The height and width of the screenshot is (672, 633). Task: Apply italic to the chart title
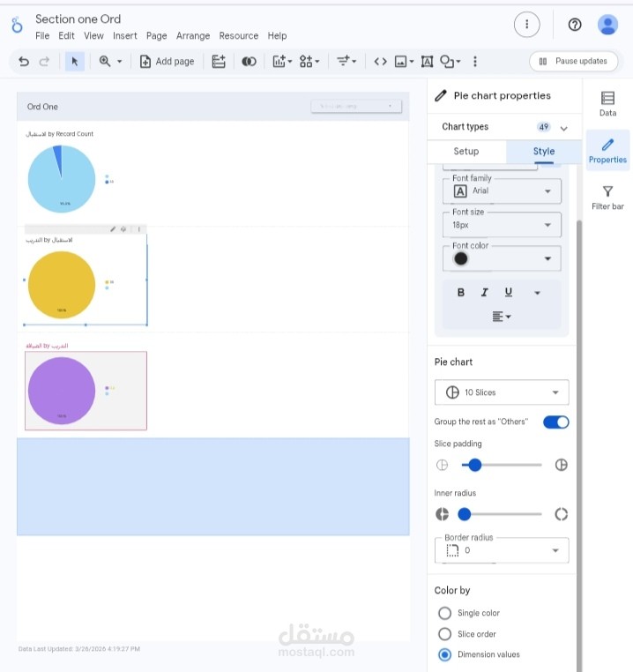pyautogui.click(x=484, y=292)
